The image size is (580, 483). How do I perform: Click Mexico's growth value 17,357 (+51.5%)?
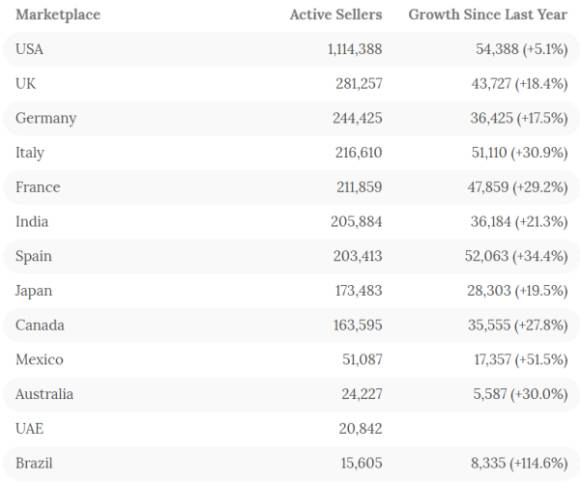(x=521, y=359)
